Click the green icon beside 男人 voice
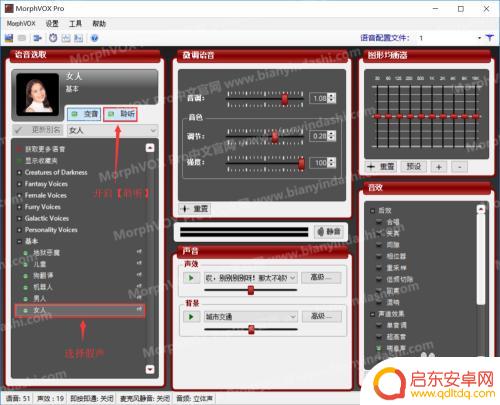Image resolution: width=500 pixels, height=405 pixels. (x=25, y=299)
